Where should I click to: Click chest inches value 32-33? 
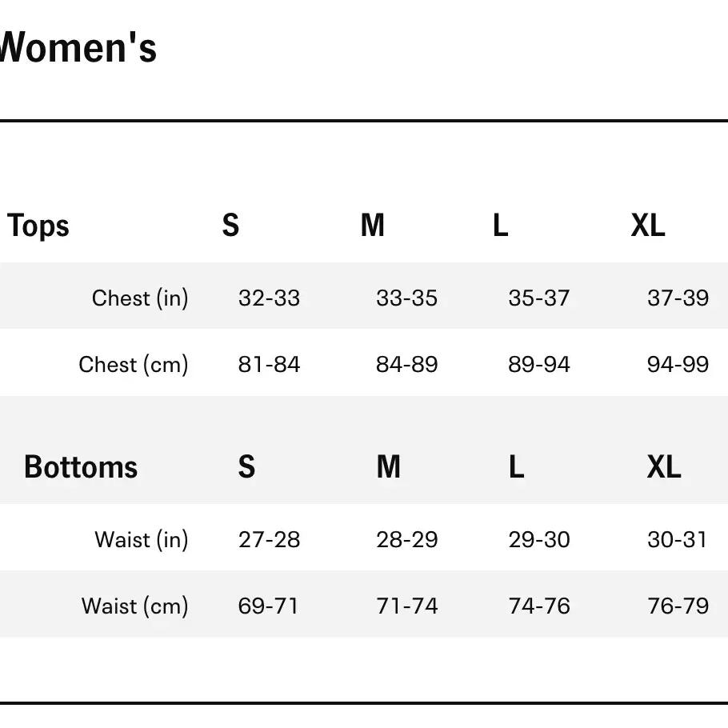click(x=269, y=298)
